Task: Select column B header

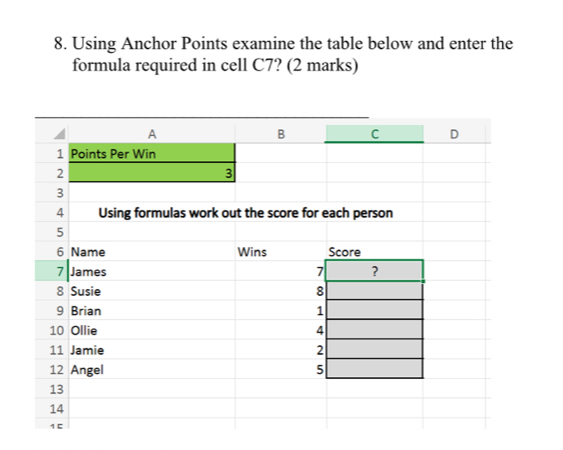Action: 280,134
